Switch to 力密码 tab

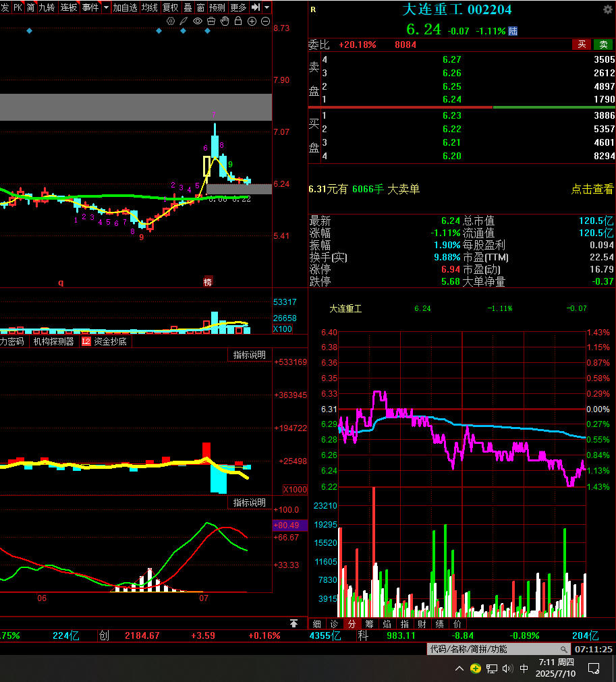12,341
